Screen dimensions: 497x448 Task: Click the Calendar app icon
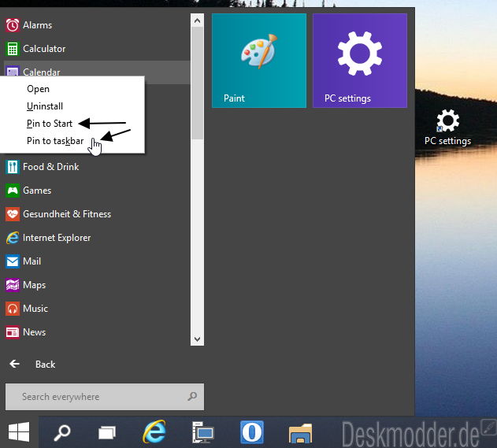click(13, 72)
